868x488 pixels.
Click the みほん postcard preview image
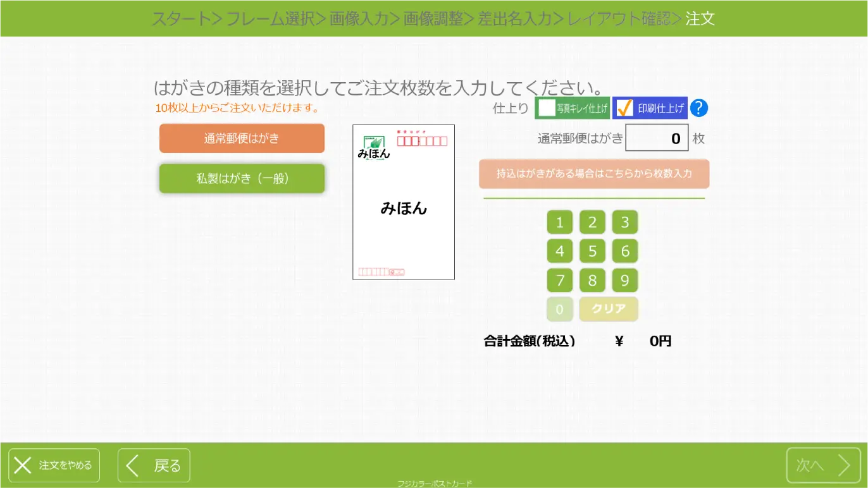tap(403, 202)
